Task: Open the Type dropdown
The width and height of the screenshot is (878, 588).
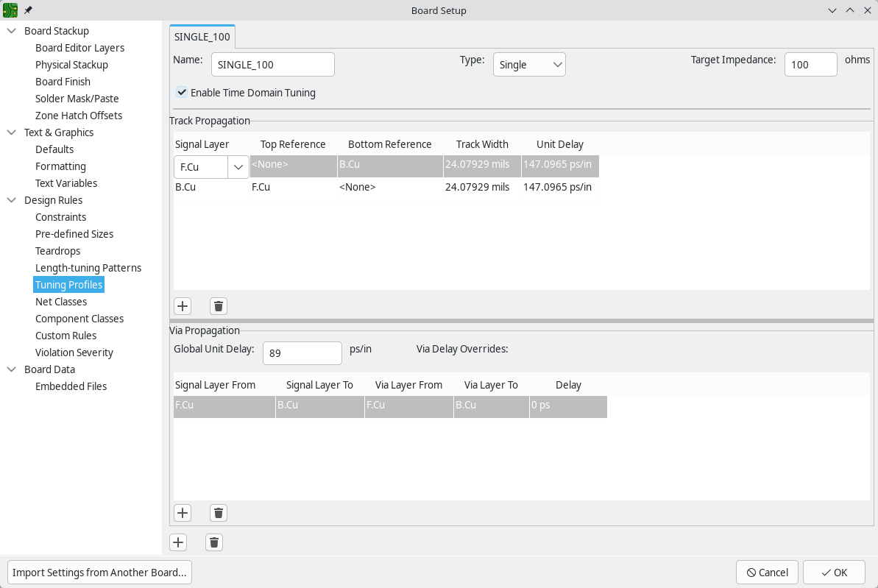Action: (528, 65)
